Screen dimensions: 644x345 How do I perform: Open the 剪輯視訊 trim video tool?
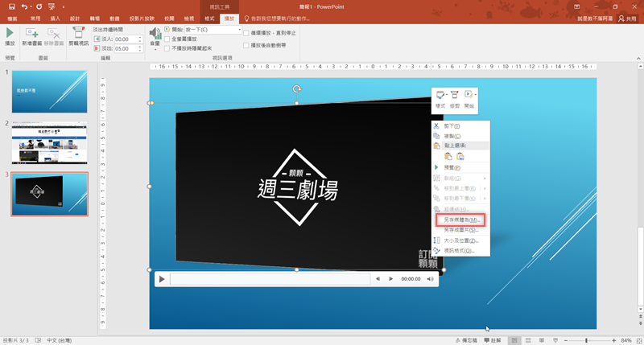pyautogui.click(x=78, y=36)
